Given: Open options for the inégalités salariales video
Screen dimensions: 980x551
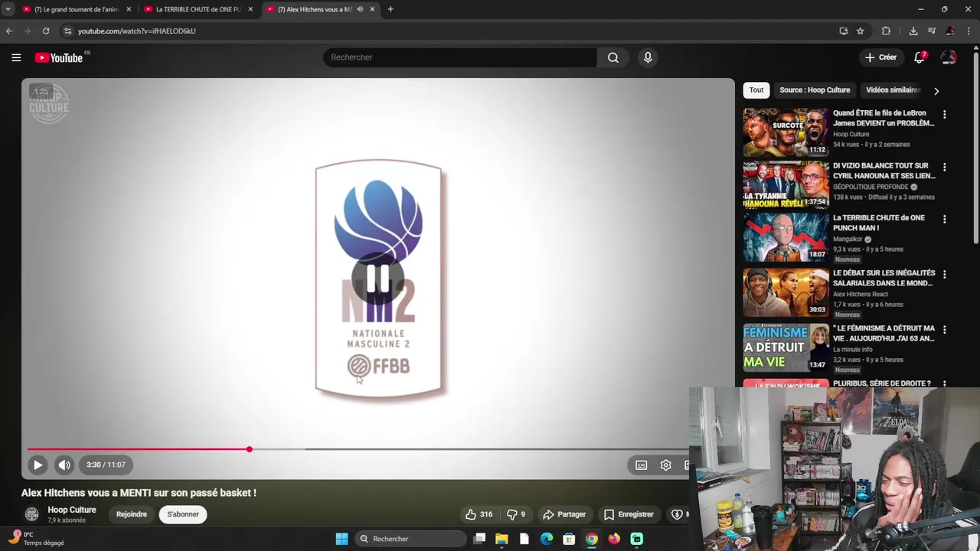Looking at the screenshot, I should (944, 274).
